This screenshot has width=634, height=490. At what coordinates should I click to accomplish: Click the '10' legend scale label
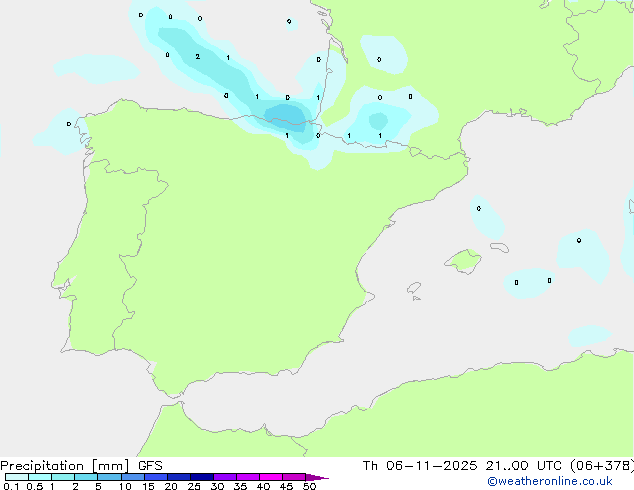(125, 486)
